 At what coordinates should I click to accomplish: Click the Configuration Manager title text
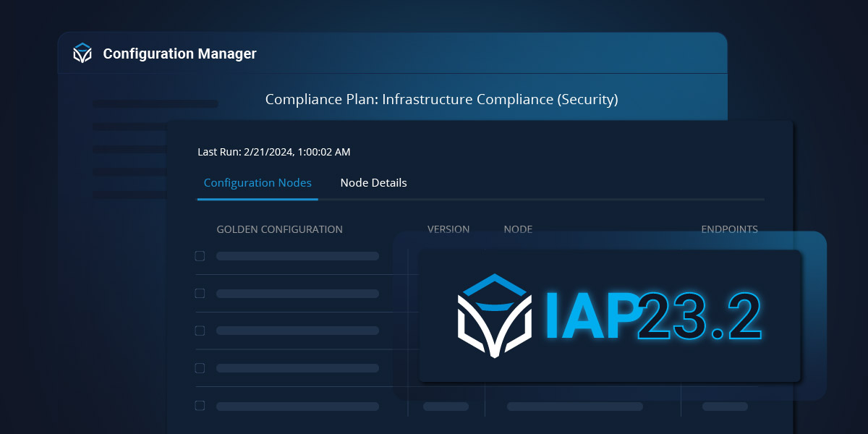tap(179, 54)
